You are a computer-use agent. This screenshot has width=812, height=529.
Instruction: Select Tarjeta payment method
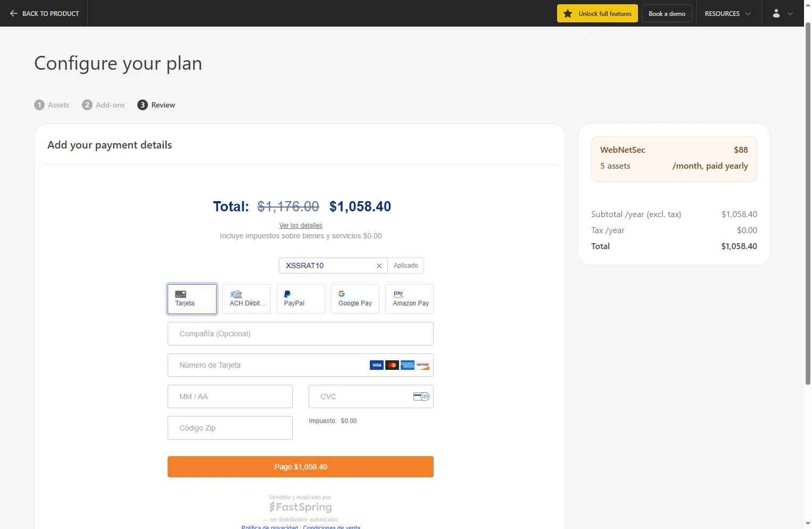click(x=192, y=299)
